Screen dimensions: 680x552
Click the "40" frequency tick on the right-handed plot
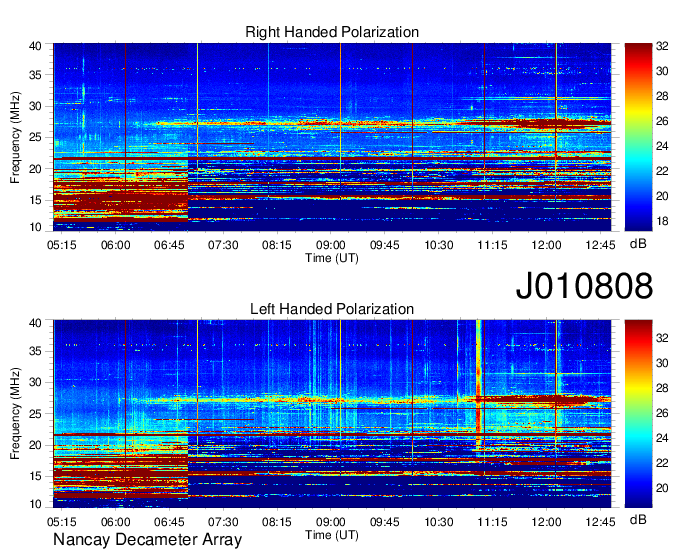(x=36, y=46)
